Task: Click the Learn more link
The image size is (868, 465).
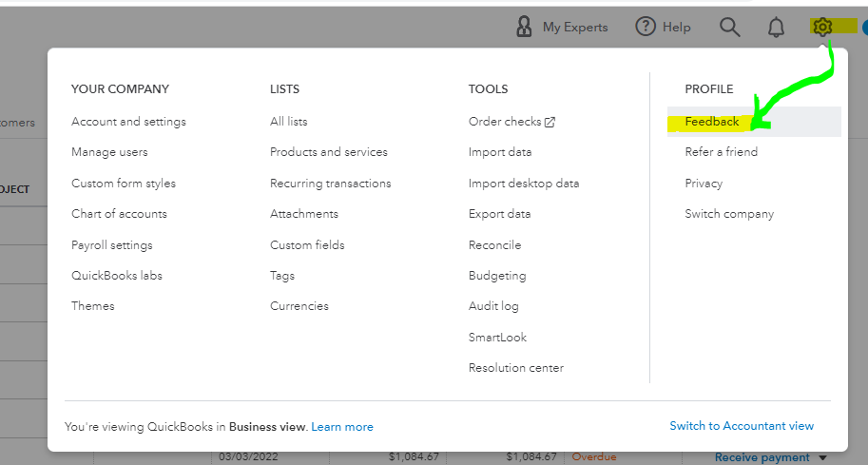Action: (342, 427)
